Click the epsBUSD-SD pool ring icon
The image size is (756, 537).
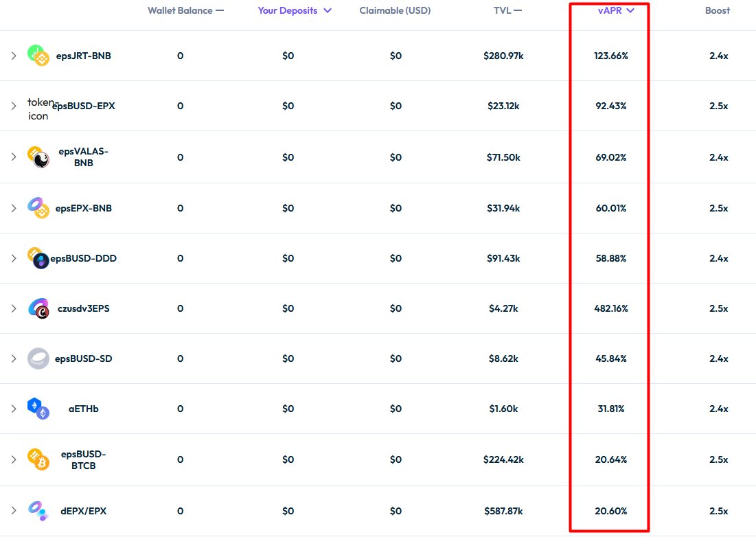(38, 358)
